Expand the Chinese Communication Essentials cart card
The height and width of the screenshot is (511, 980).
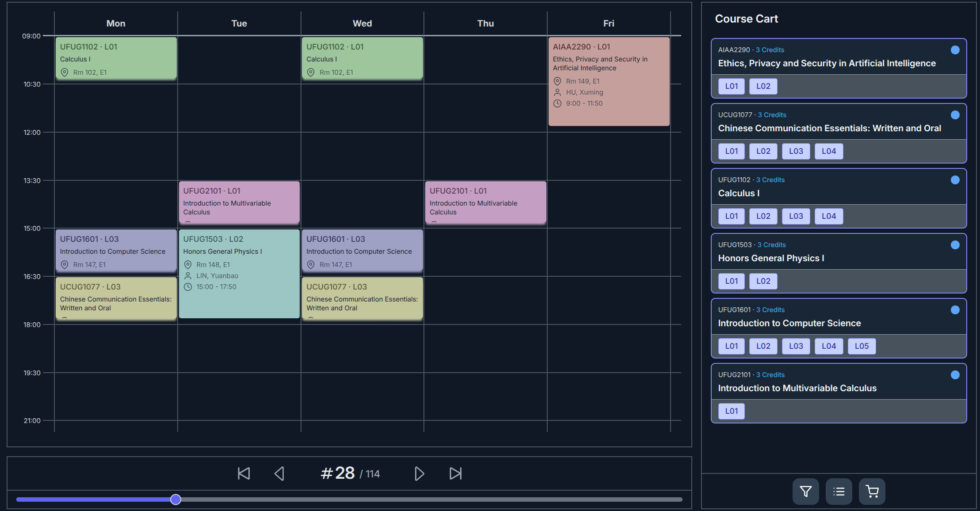pyautogui.click(x=829, y=128)
